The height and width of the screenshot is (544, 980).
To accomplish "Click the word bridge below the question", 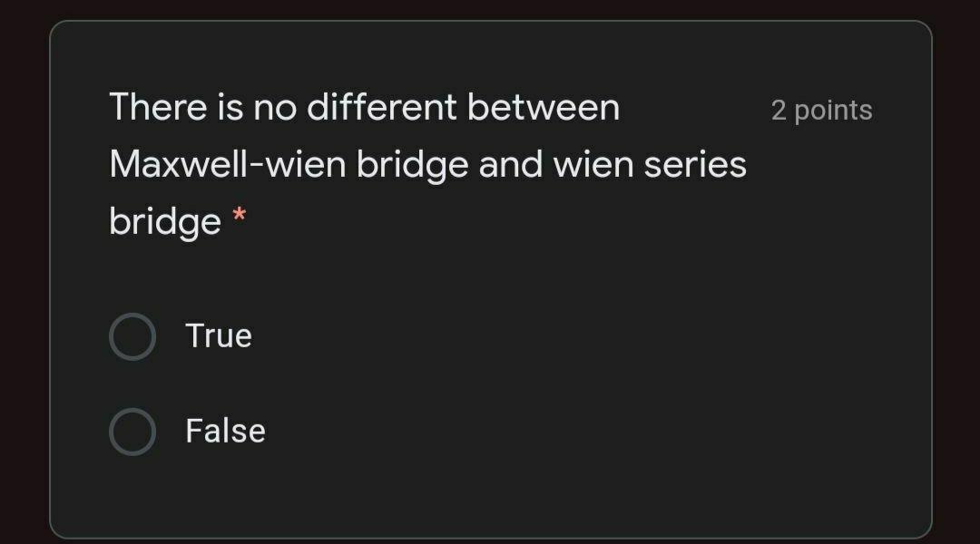I will (163, 220).
